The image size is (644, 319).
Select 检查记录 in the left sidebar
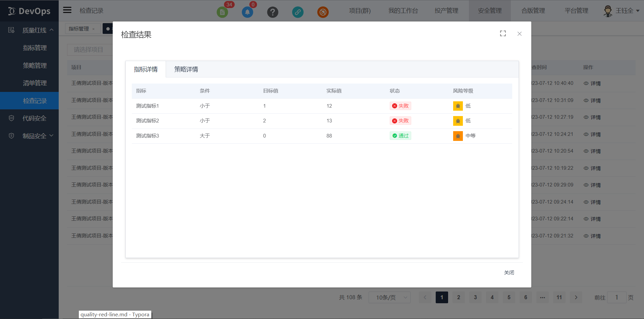point(35,100)
